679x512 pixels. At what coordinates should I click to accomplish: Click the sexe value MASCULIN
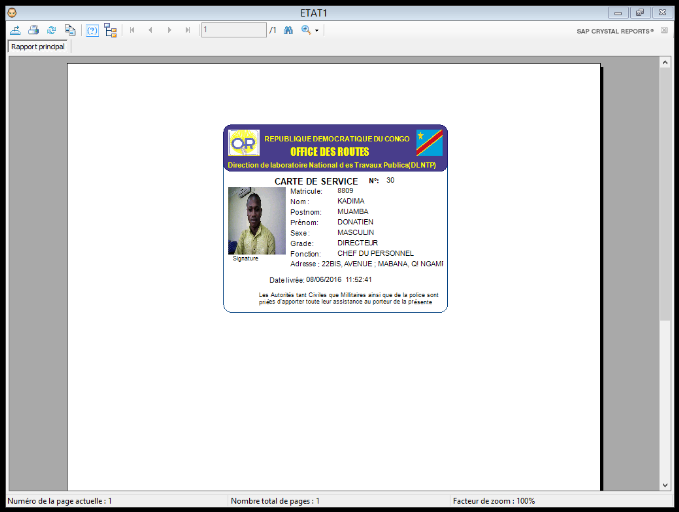click(356, 232)
